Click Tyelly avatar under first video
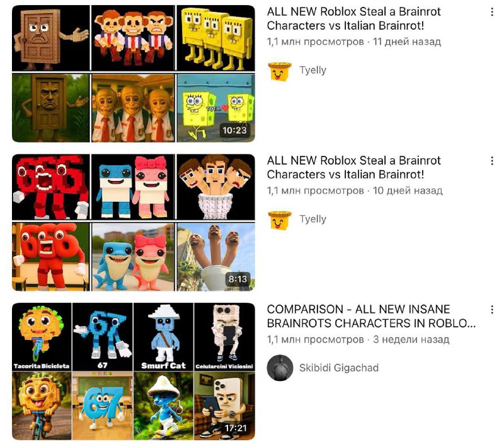 click(280, 71)
